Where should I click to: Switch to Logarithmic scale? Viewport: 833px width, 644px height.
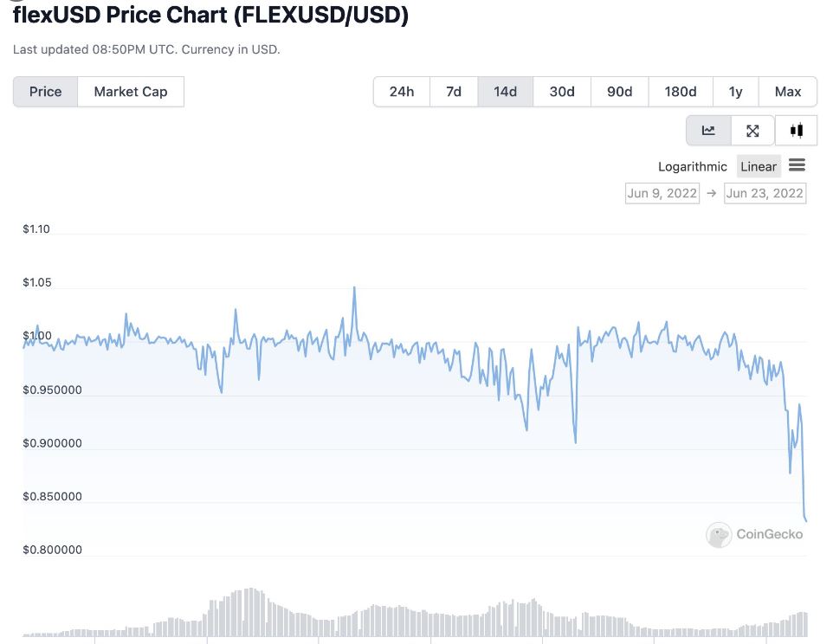click(x=693, y=166)
